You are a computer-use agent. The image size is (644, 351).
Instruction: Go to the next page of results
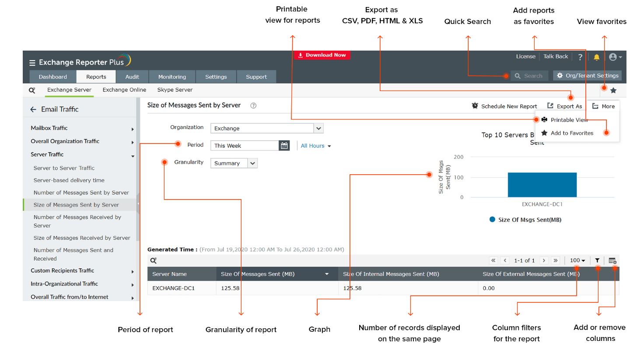coord(544,260)
